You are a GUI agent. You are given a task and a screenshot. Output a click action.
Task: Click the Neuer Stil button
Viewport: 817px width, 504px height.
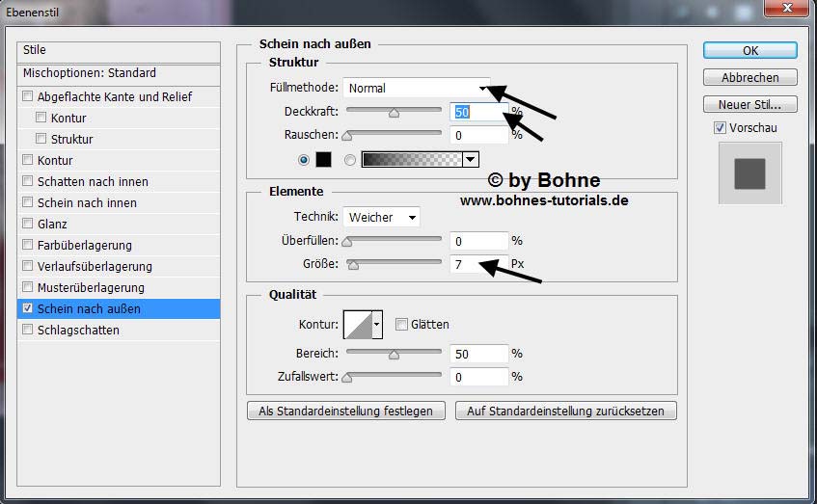[749, 104]
